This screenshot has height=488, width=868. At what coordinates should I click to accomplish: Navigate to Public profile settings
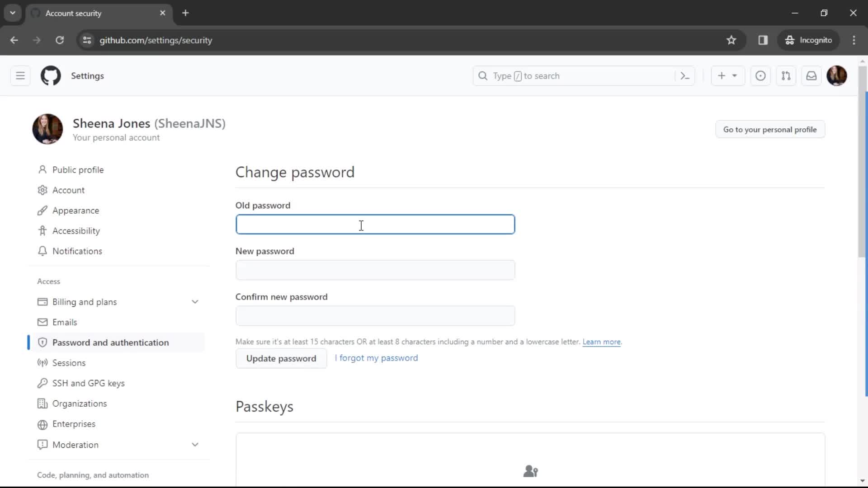click(x=78, y=169)
